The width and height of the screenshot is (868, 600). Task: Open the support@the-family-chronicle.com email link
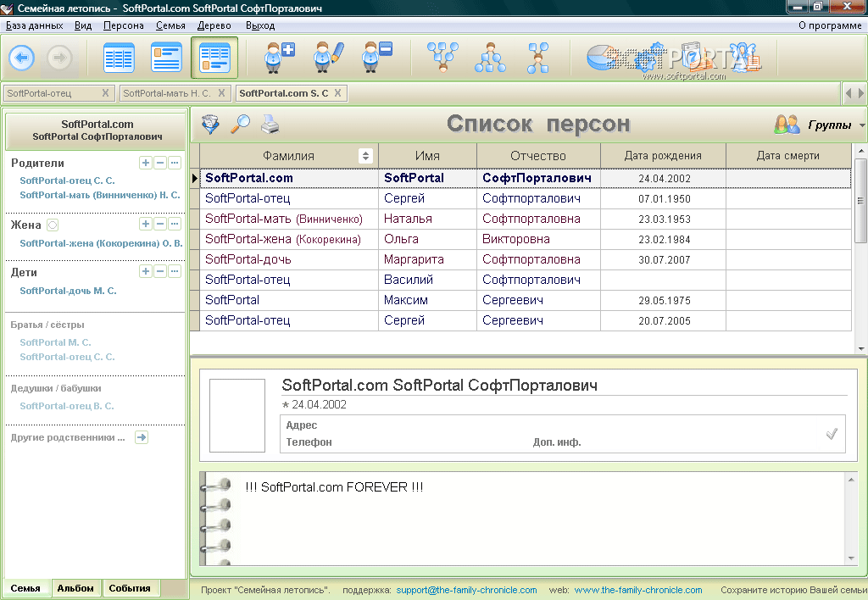pyautogui.click(x=467, y=590)
